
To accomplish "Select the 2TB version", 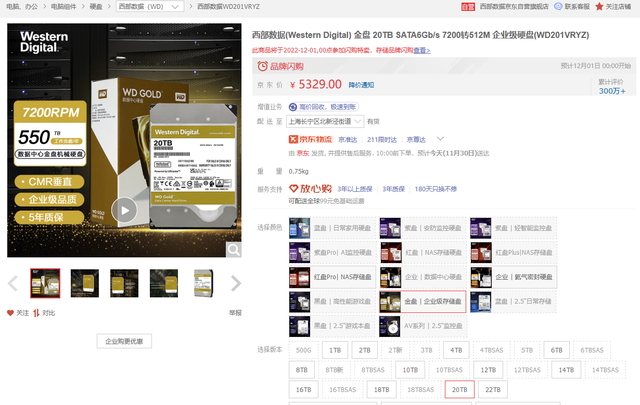I will click(364, 350).
